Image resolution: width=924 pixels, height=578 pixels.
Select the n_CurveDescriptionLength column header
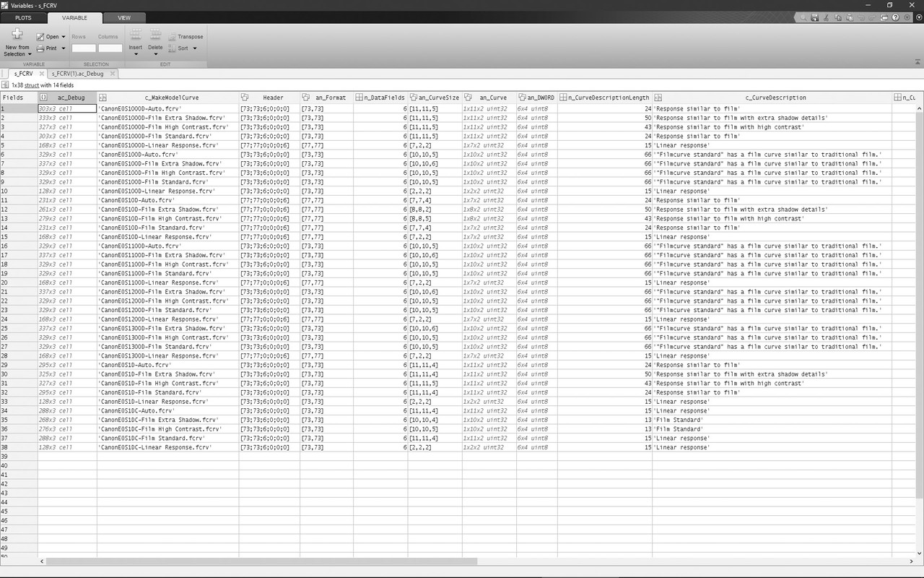(605, 98)
